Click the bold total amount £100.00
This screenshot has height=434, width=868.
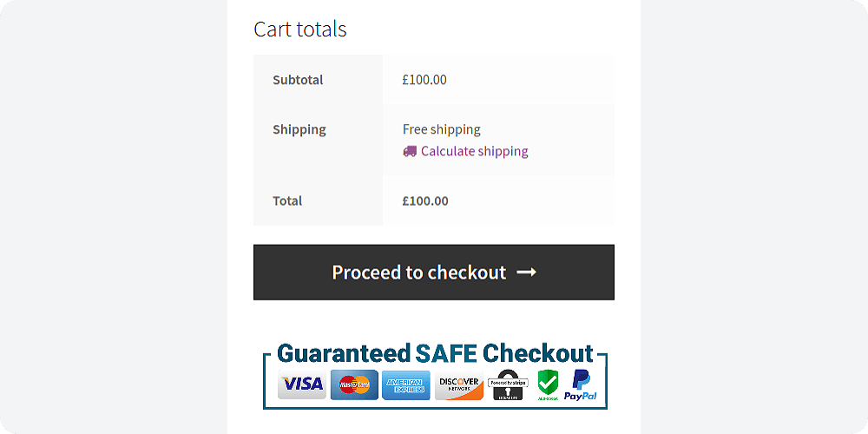[x=425, y=201]
